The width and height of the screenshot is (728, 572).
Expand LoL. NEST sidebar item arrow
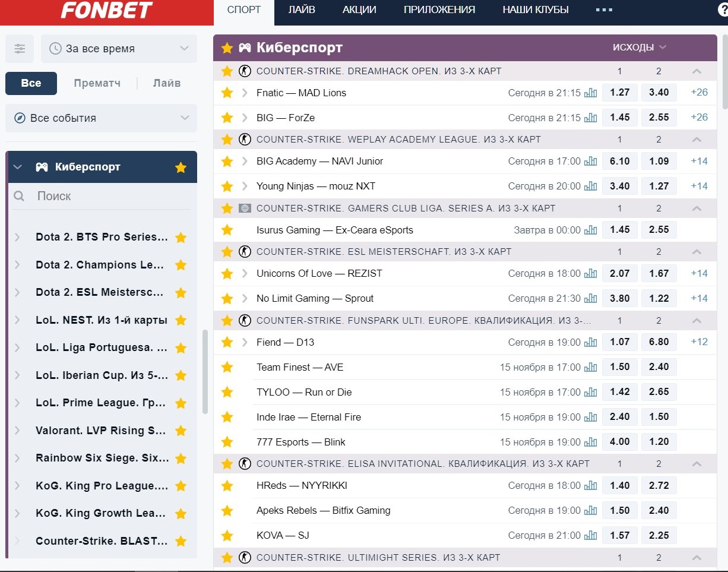pyautogui.click(x=17, y=320)
